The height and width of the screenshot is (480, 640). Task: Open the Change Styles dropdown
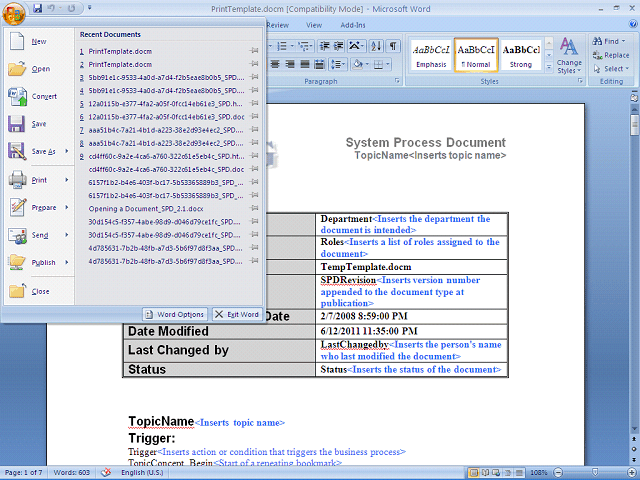(x=569, y=56)
